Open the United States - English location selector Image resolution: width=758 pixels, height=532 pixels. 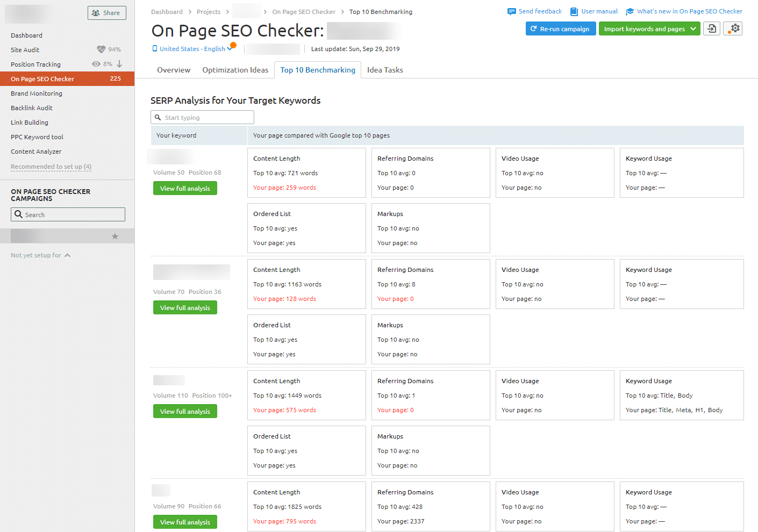coord(194,48)
